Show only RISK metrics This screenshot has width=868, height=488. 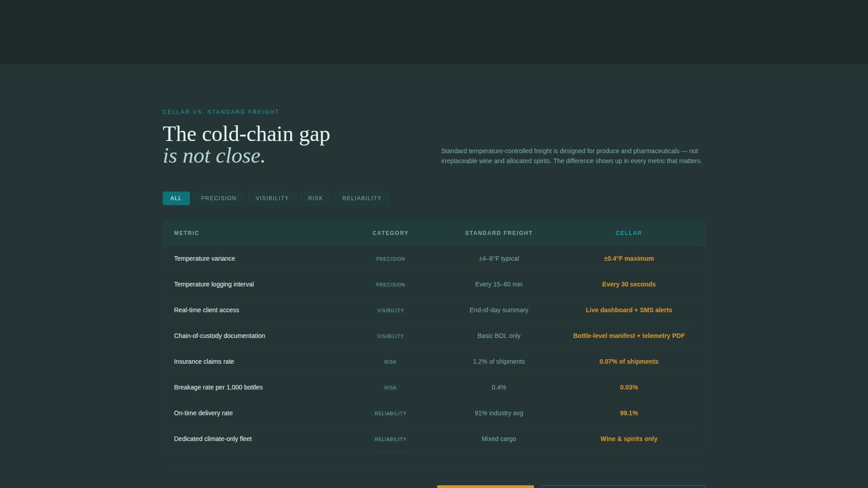point(315,198)
